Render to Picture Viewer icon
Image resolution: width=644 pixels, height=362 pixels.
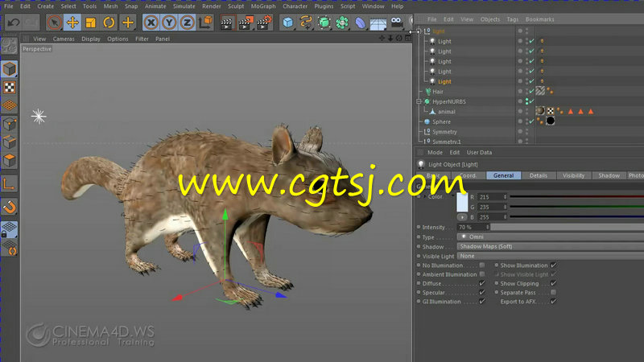click(246, 23)
